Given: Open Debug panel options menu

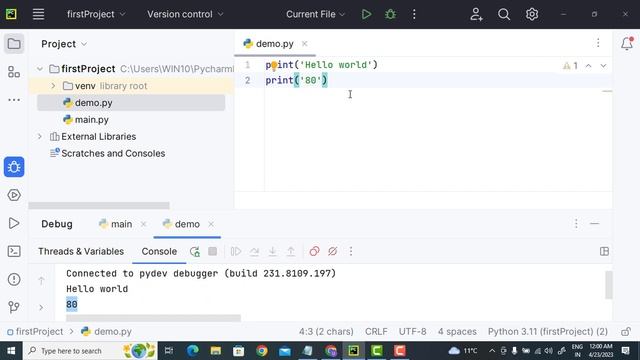Looking at the screenshot, I should [x=576, y=224].
